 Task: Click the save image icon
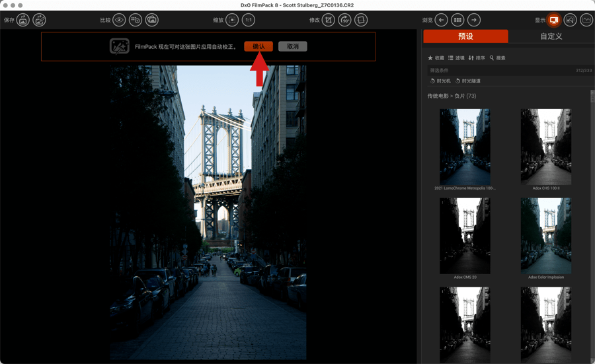23,20
